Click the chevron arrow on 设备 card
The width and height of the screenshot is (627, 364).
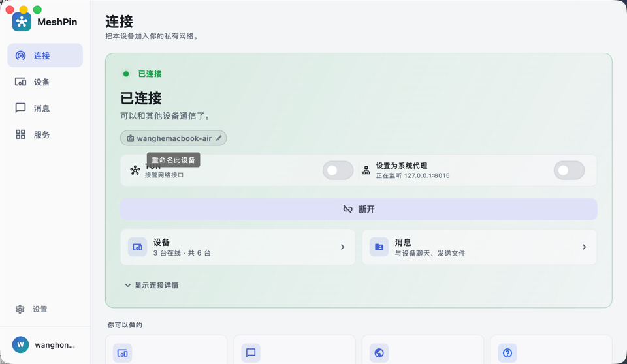(x=343, y=247)
